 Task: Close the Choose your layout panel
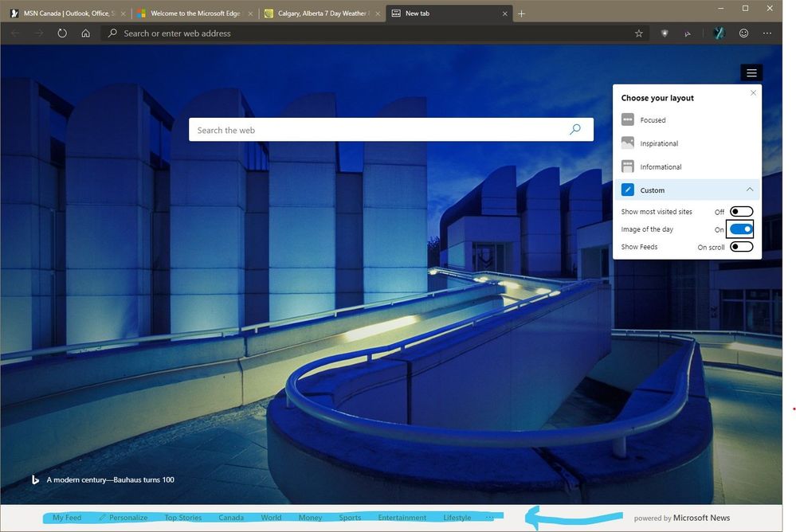coord(753,93)
